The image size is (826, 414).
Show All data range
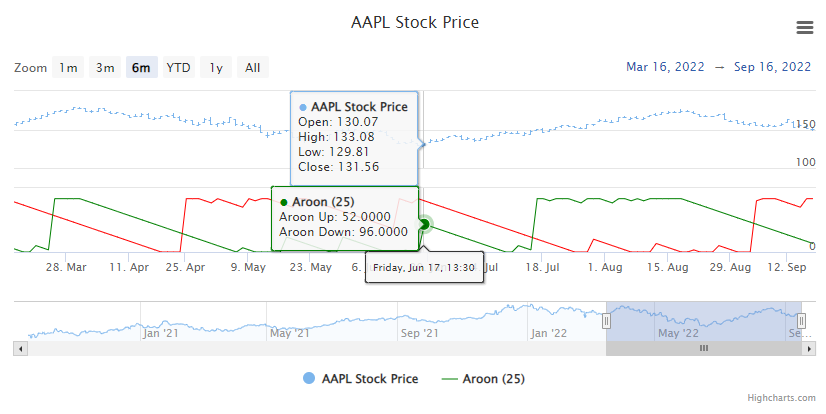(253, 68)
